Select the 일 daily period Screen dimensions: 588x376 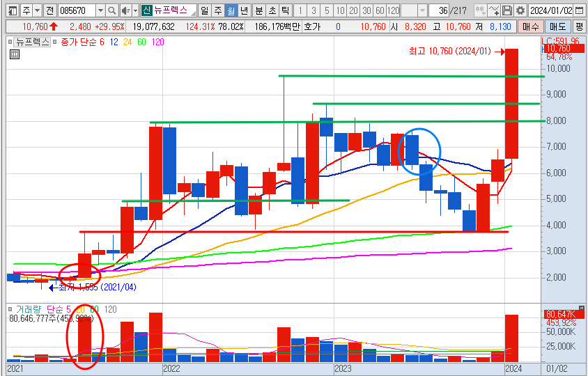pyautogui.click(x=204, y=10)
